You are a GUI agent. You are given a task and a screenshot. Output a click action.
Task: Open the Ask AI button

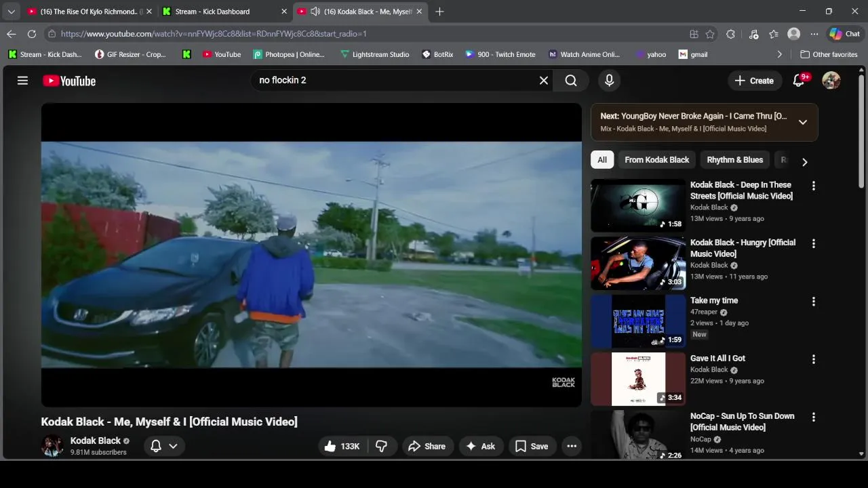[x=481, y=446]
